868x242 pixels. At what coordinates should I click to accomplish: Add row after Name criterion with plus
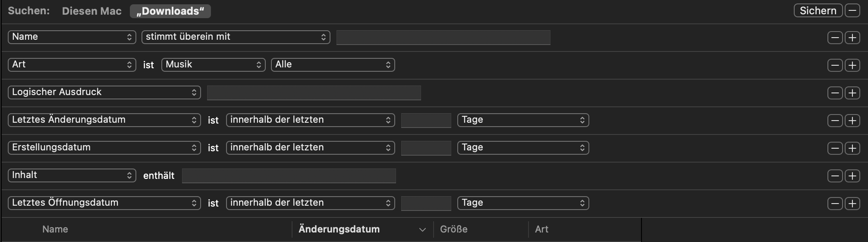(852, 38)
